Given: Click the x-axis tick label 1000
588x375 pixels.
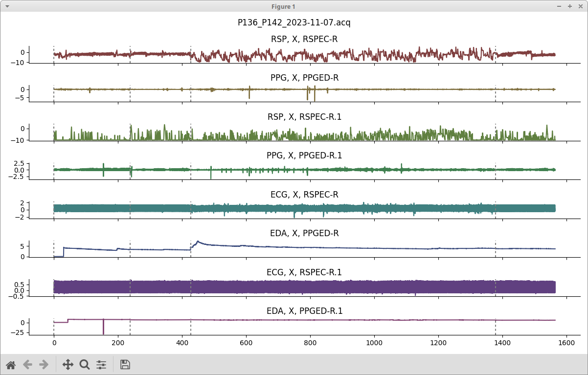Looking at the screenshot, I should coord(375,343).
